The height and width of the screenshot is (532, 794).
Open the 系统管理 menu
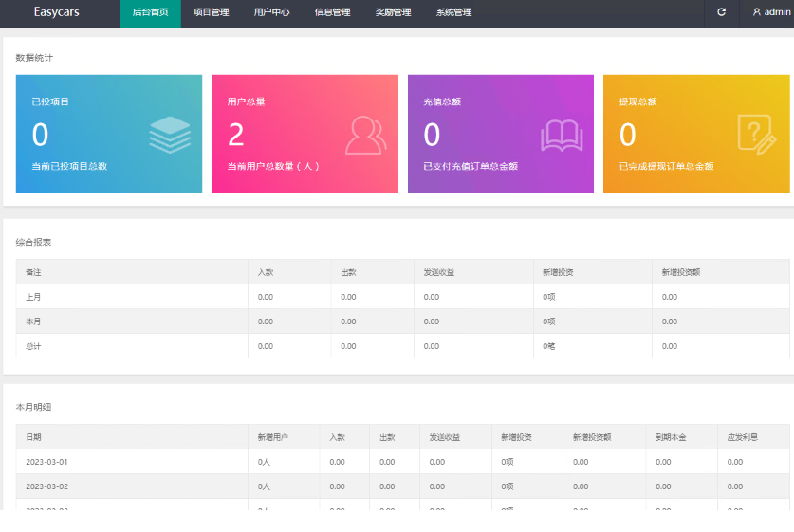454,13
